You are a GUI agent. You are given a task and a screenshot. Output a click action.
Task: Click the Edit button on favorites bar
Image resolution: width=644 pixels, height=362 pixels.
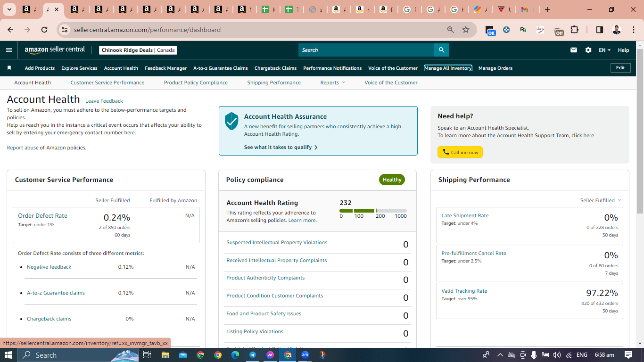tap(620, 68)
